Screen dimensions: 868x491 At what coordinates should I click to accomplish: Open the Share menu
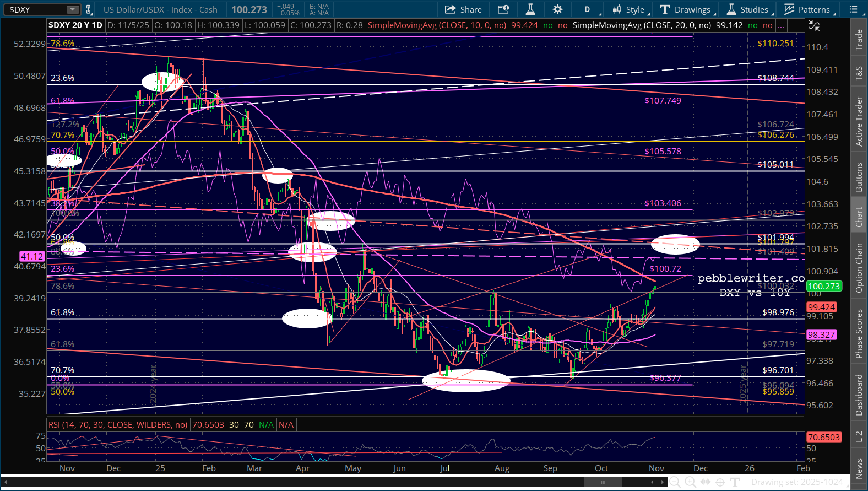[x=463, y=9]
